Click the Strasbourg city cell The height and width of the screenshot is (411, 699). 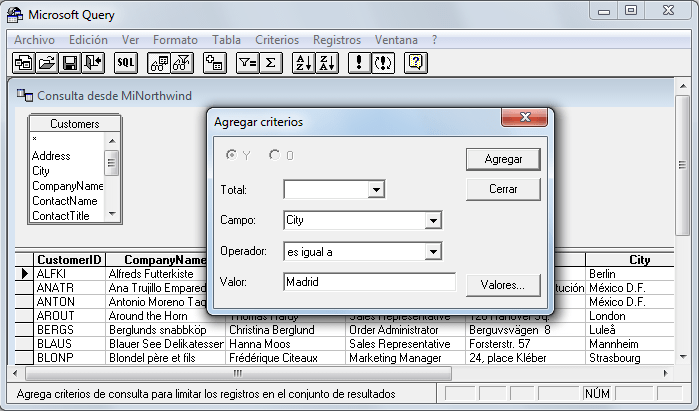(x=629, y=358)
